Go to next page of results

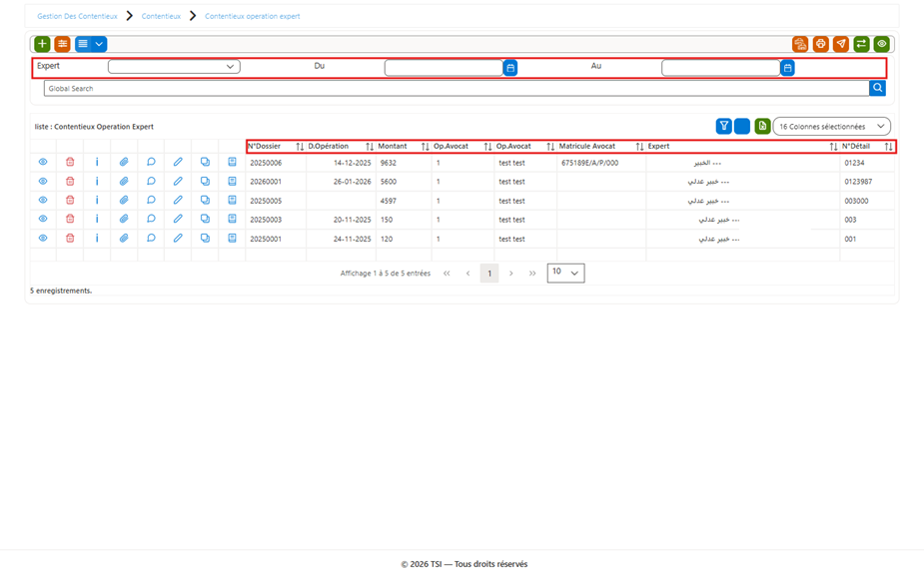(x=510, y=274)
